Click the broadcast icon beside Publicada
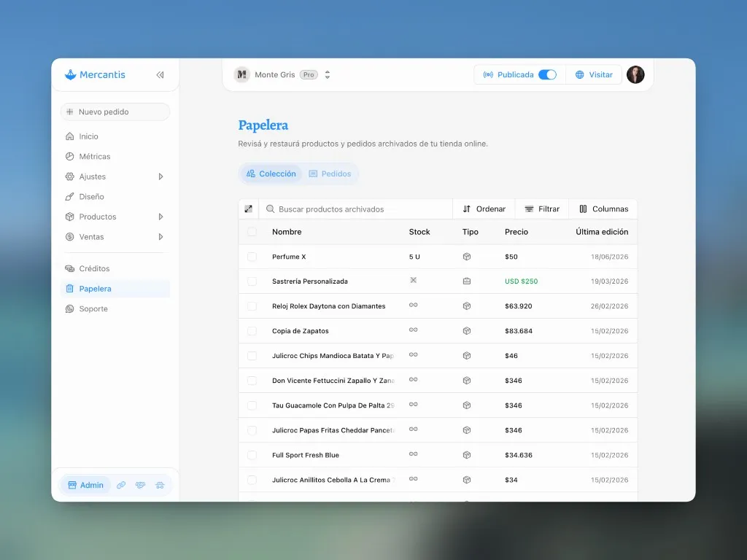Image resolution: width=747 pixels, height=560 pixels. [488, 75]
